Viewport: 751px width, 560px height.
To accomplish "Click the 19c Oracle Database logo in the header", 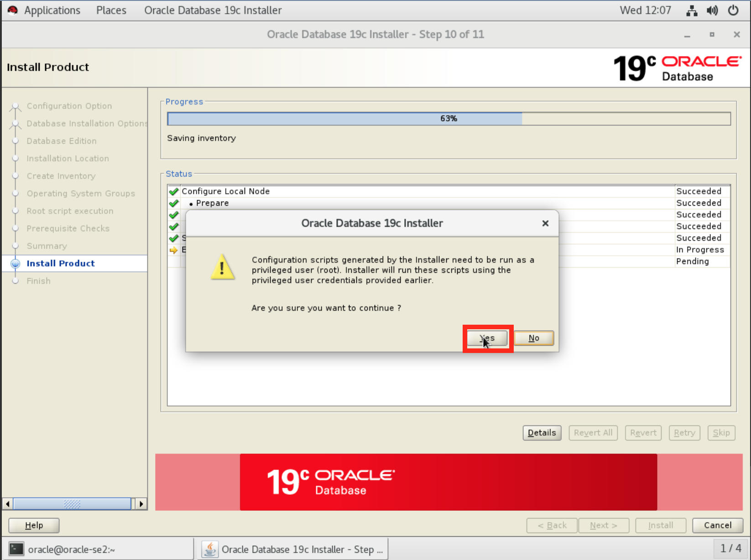I will tap(678, 68).
